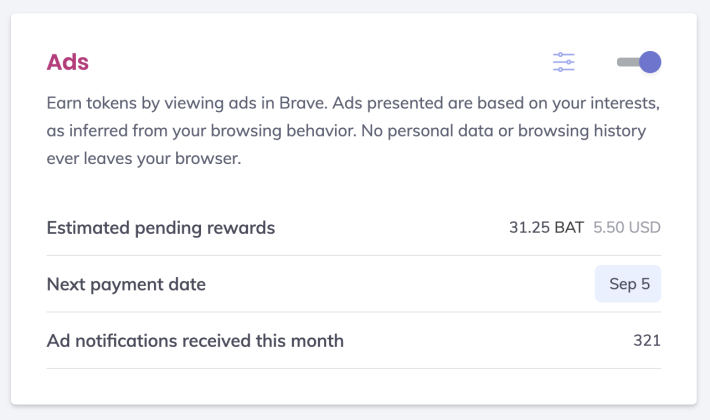Click the 321 notifications count

point(647,340)
